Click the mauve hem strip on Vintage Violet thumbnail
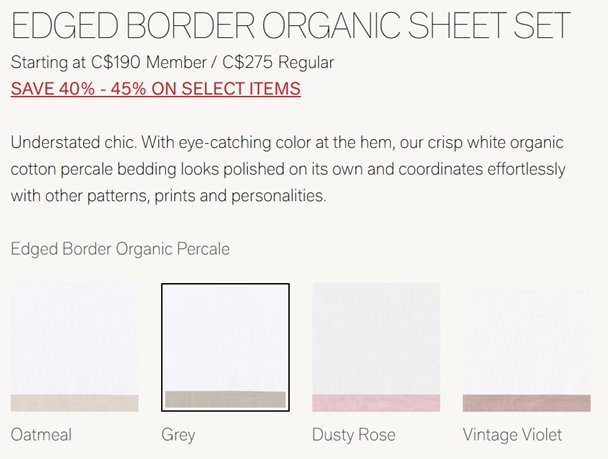Screen dimensions: 608x459 click(527, 403)
